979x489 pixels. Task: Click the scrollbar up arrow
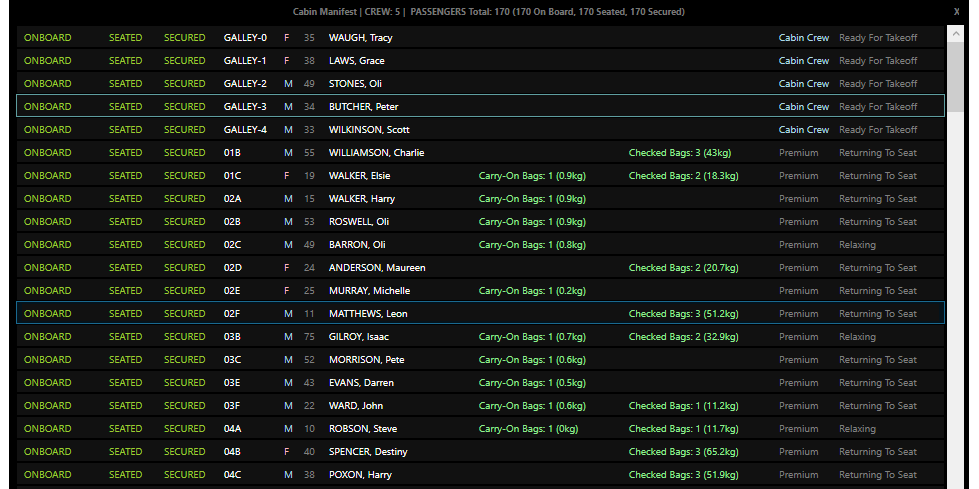click(x=955, y=32)
